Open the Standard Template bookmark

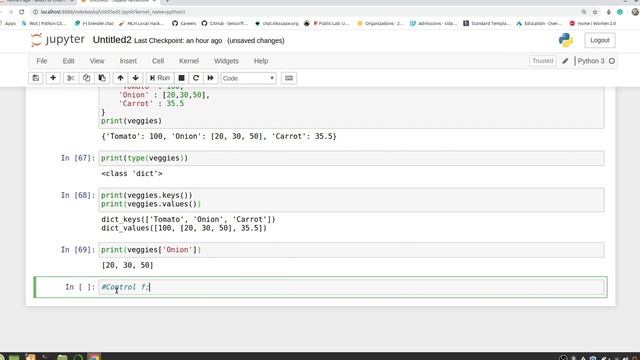487,23
